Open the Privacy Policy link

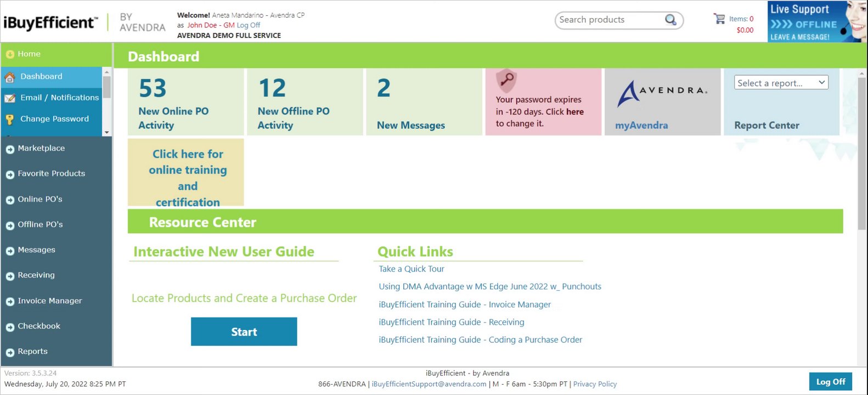tap(595, 384)
